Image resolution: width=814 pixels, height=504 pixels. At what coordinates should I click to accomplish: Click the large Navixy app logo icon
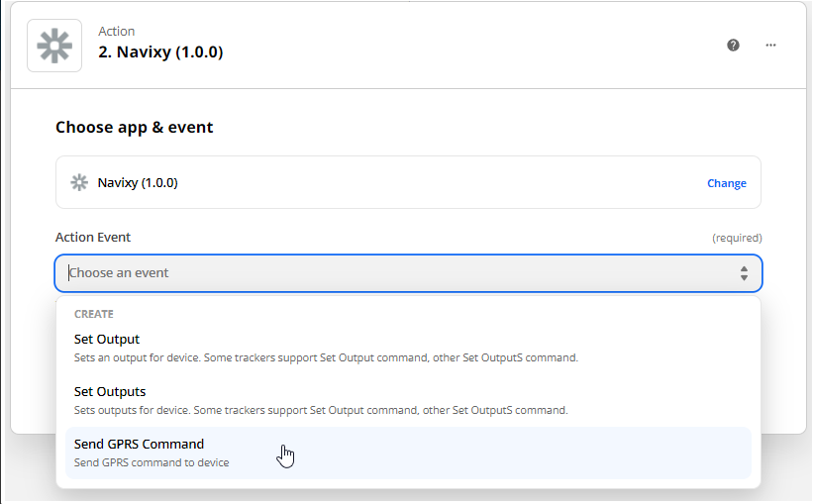click(54, 46)
